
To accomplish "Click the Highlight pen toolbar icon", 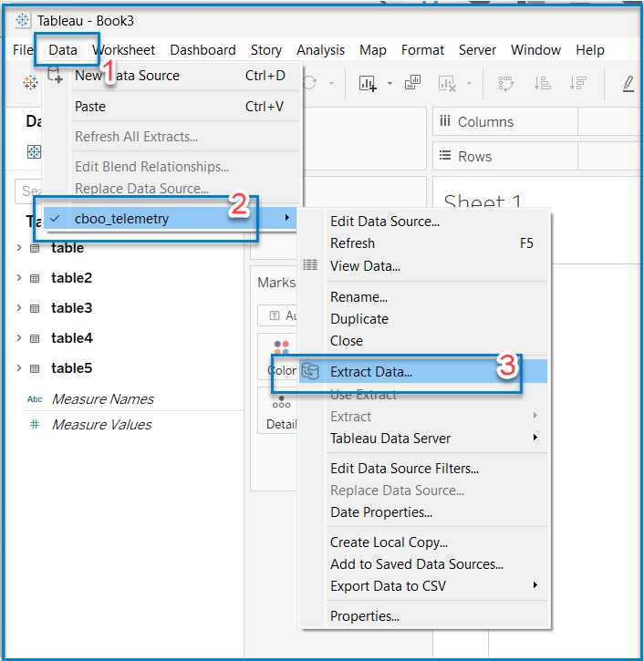I will tap(628, 84).
